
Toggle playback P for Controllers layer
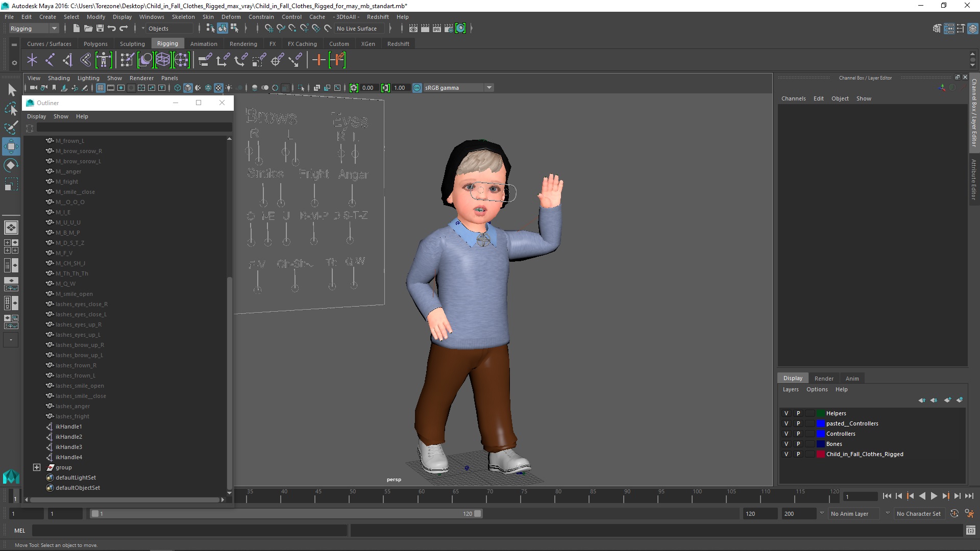798,434
